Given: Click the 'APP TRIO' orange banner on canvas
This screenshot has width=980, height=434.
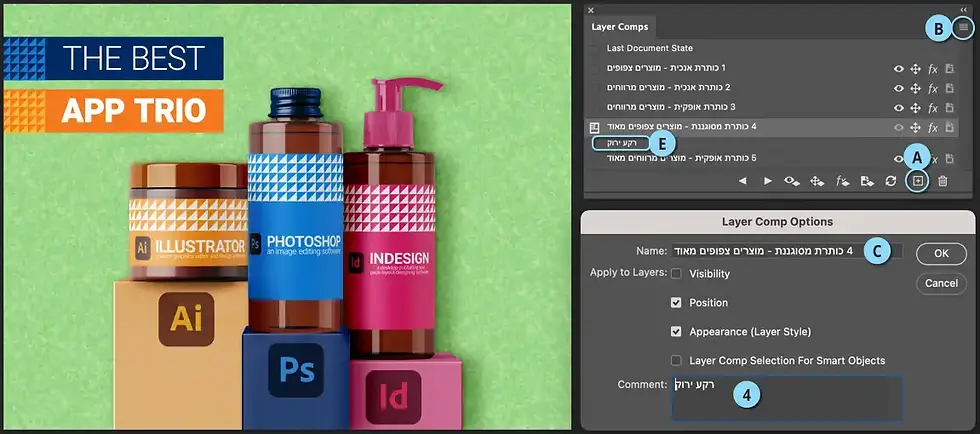Looking at the screenshot, I should click(x=114, y=111).
